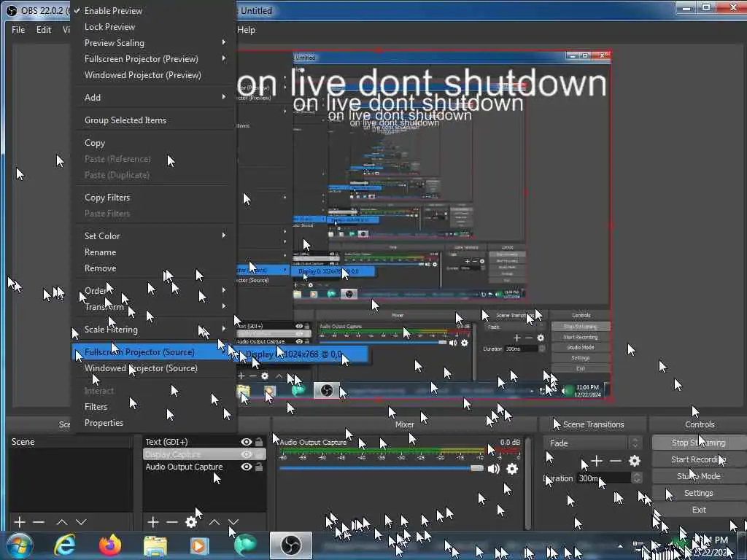Open Fullscreen Projector (Source) entry
This screenshot has width=747, height=560.
153,352
